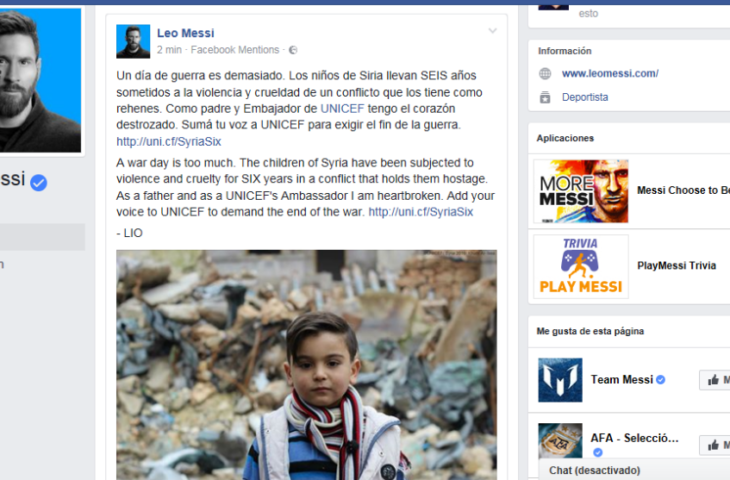Open the UNICEF link in Spanish text

tap(342, 108)
